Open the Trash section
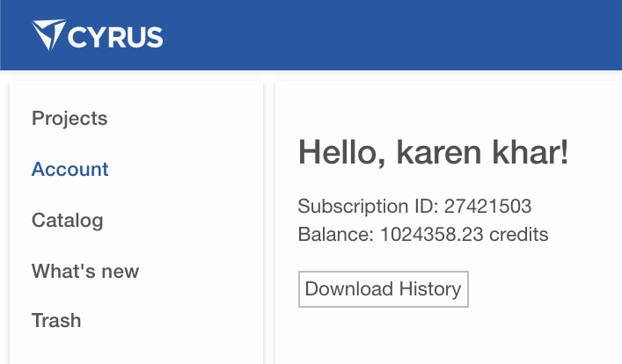The height and width of the screenshot is (364, 622). pos(56,320)
